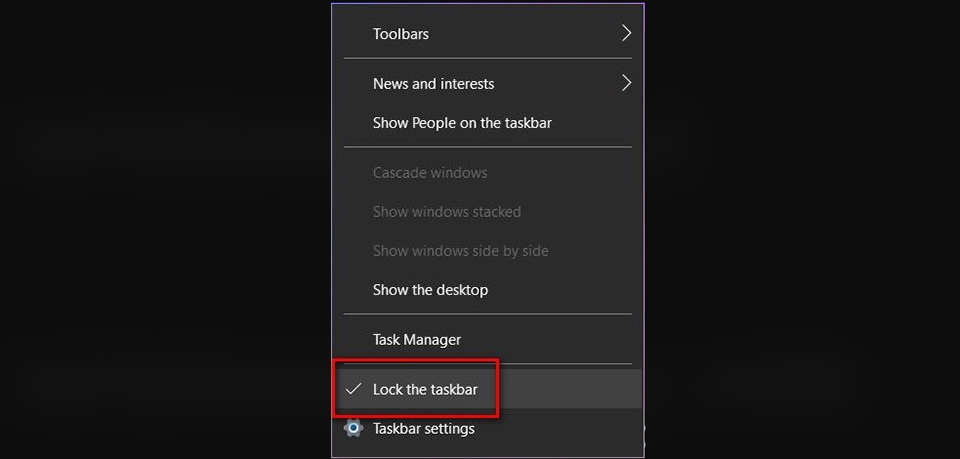
Task: Expand the Toolbars submenu arrow
Action: [x=626, y=34]
